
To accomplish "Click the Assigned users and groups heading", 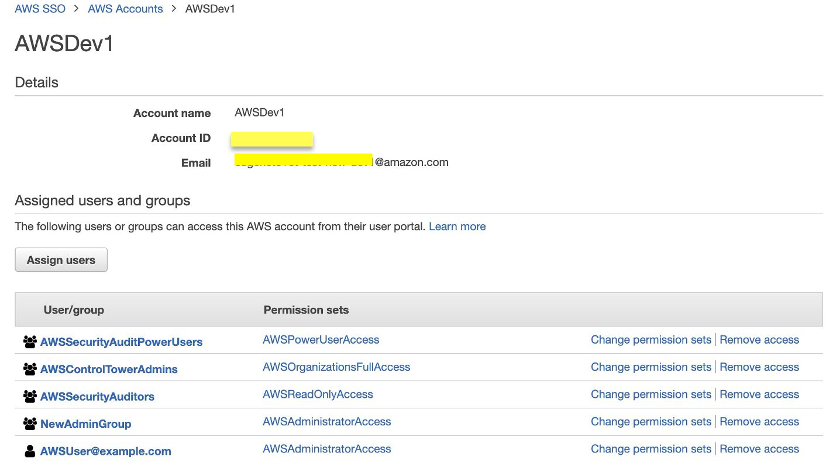I will (103, 200).
